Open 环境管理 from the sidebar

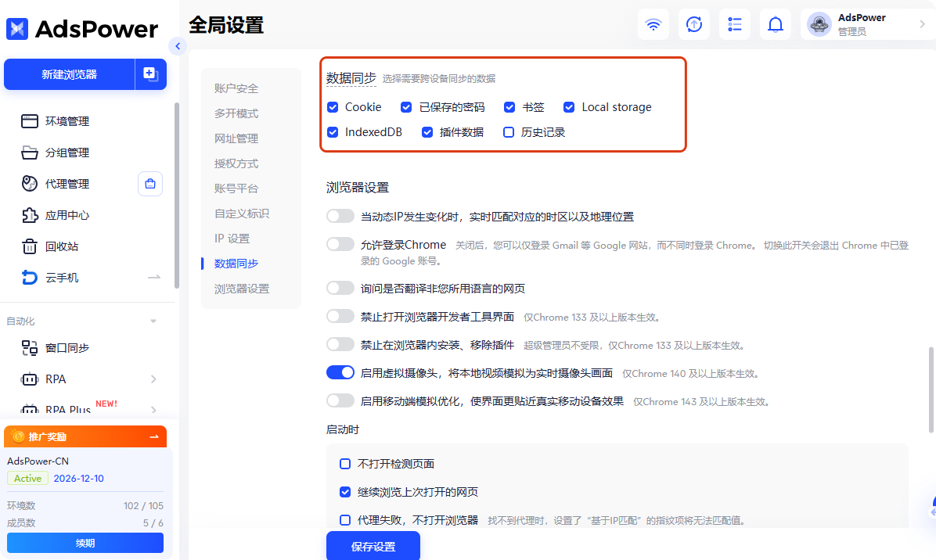(x=67, y=121)
